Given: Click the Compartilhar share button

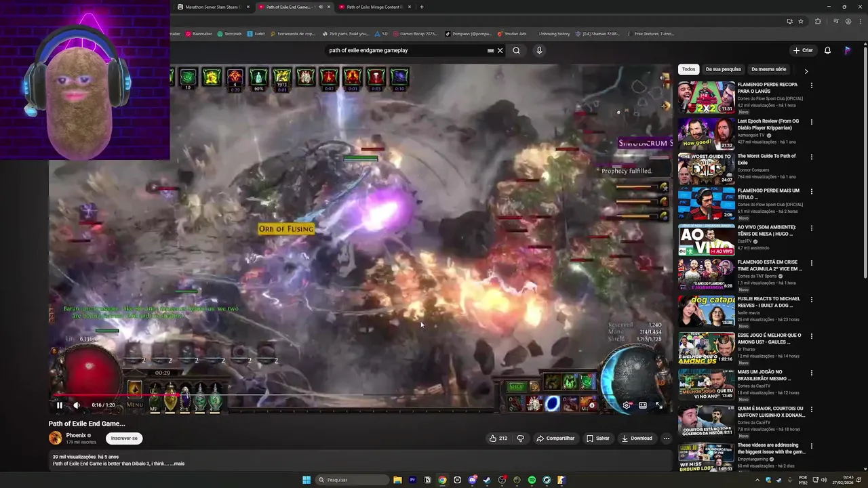Looking at the screenshot, I should tap(555, 439).
